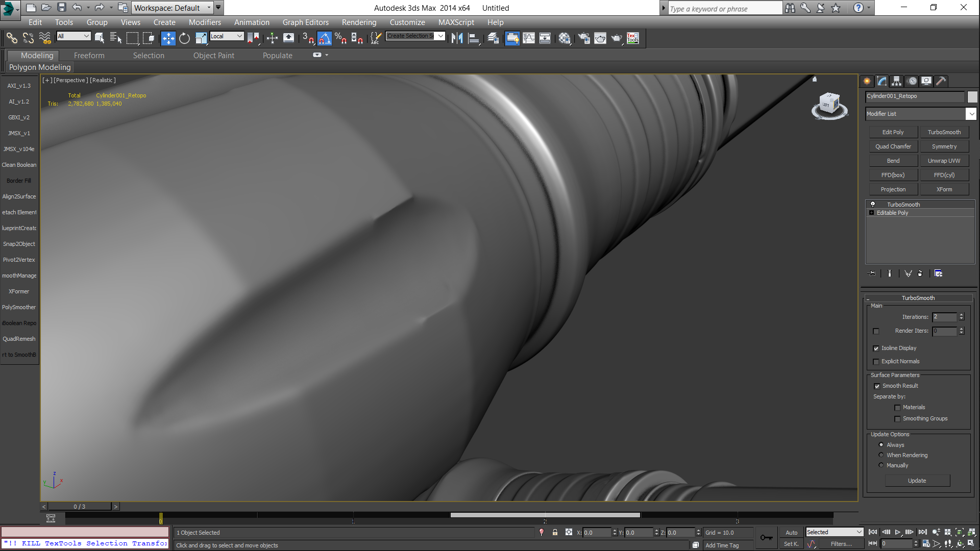Open Render Setup teapot icon

(x=584, y=38)
